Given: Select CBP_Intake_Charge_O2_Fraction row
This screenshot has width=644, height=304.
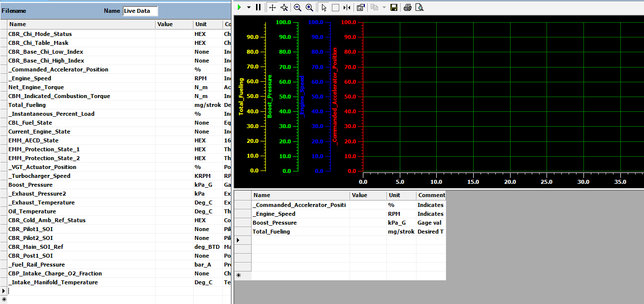Looking at the screenshot, I should (55, 273).
